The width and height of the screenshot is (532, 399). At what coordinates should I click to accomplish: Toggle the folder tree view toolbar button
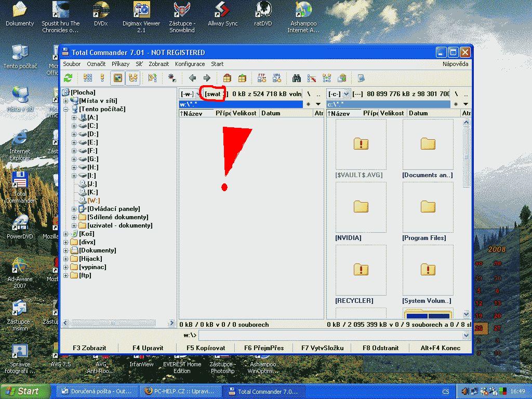133,78
